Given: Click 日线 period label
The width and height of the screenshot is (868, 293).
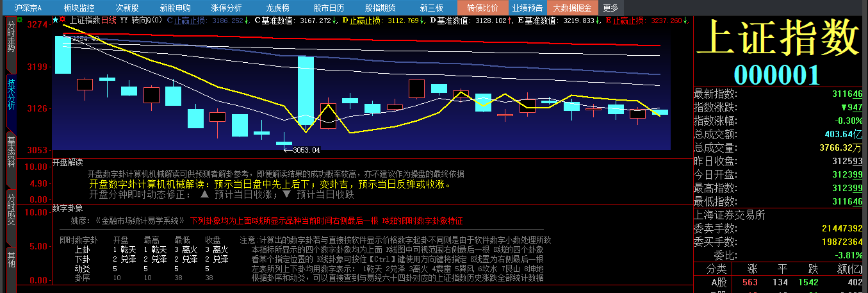Looking at the screenshot, I should pos(110,20).
